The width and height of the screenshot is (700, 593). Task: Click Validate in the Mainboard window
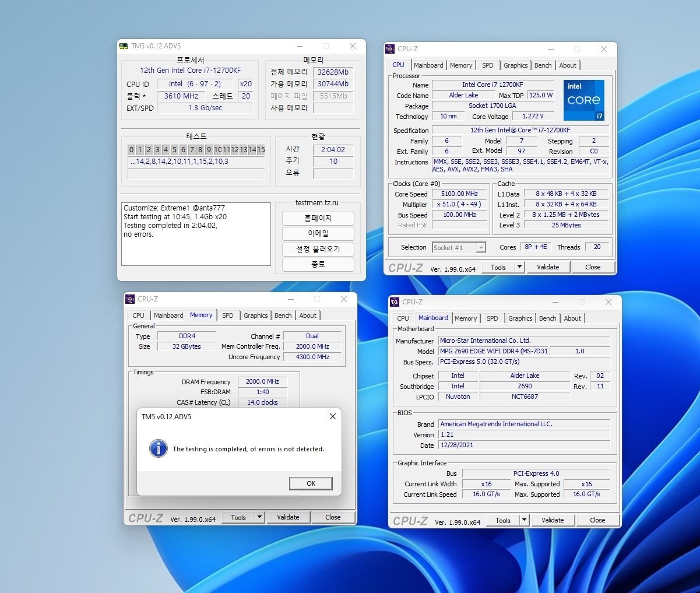click(553, 520)
